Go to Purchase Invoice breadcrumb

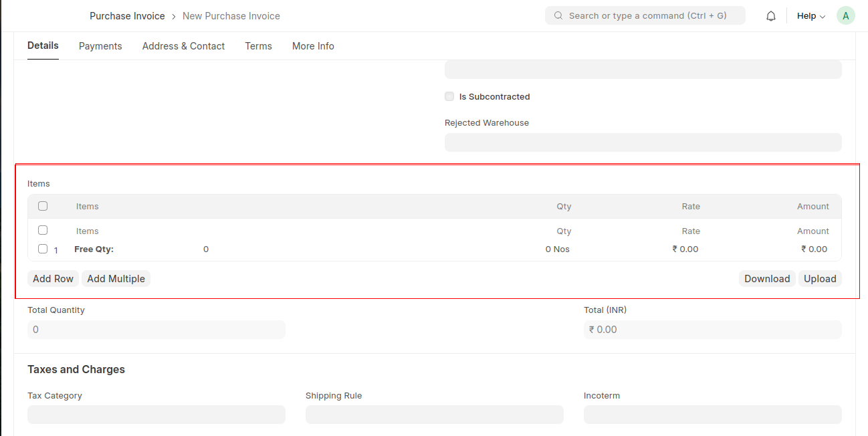pyautogui.click(x=127, y=16)
